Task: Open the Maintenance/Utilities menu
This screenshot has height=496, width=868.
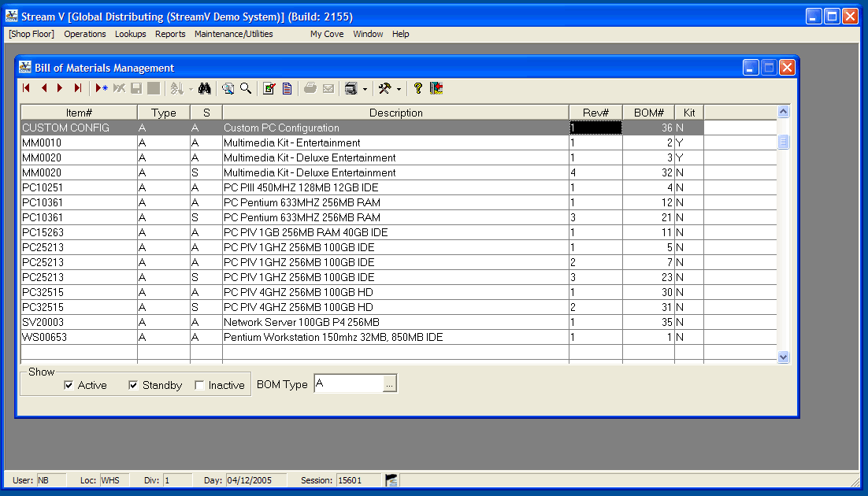Action: click(234, 34)
